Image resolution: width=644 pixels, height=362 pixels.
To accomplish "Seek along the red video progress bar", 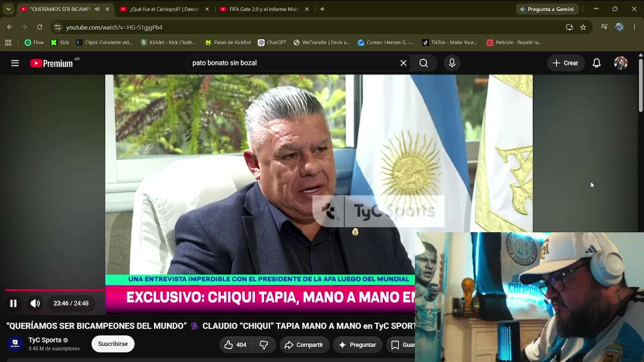I will (x=55, y=290).
